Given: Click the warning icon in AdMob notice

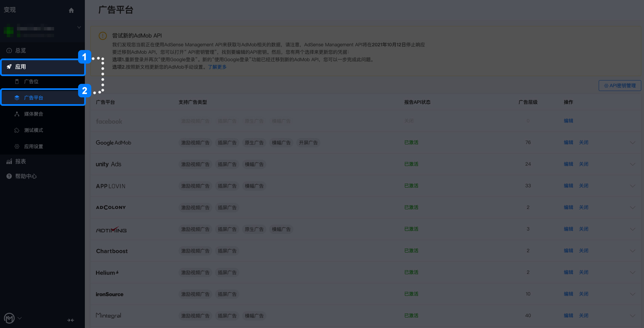Looking at the screenshot, I should pyautogui.click(x=103, y=36).
